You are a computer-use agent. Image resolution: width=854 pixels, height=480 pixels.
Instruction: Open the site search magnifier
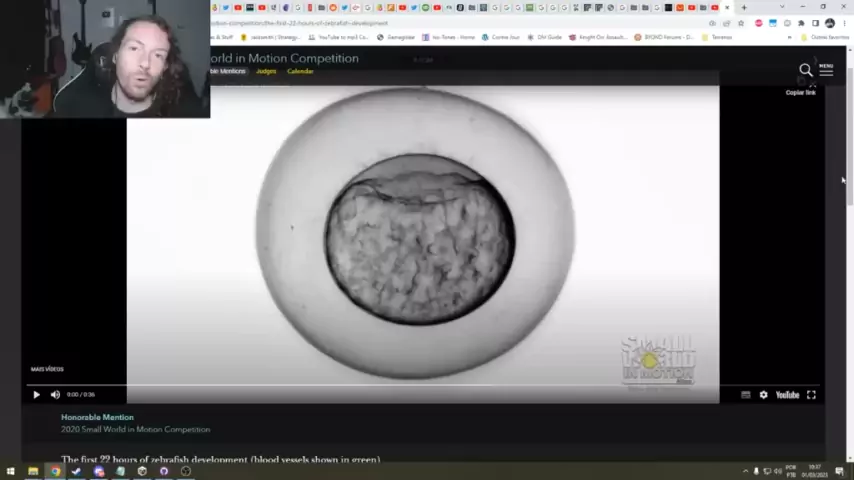click(805, 70)
